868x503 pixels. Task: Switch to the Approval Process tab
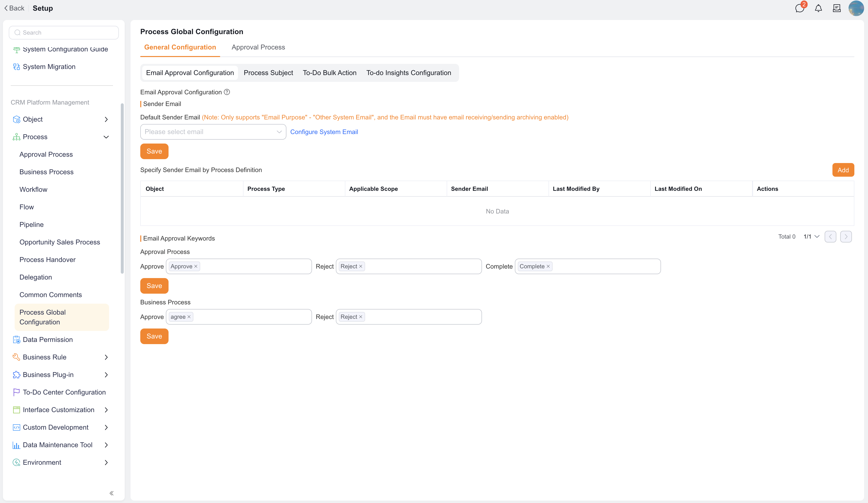pyautogui.click(x=258, y=47)
